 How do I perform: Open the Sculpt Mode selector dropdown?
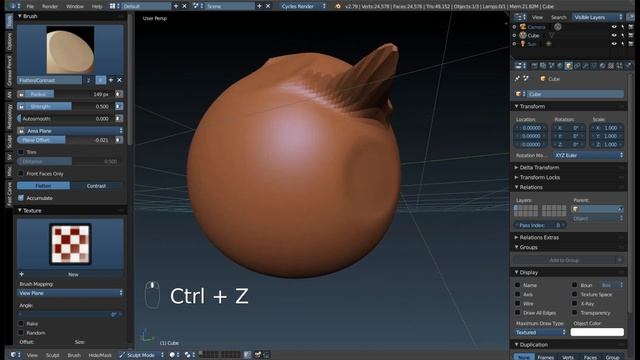(x=141, y=355)
